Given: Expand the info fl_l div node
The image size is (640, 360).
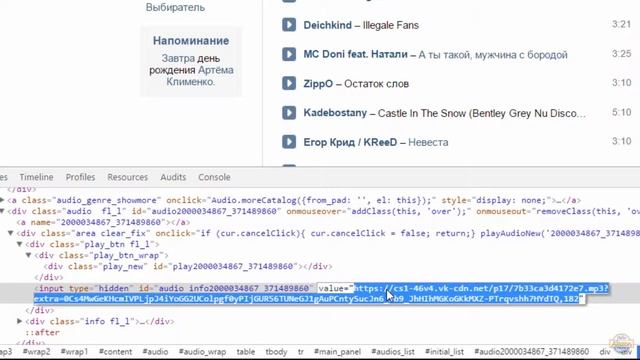Looking at the screenshot, I should coord(19,321).
